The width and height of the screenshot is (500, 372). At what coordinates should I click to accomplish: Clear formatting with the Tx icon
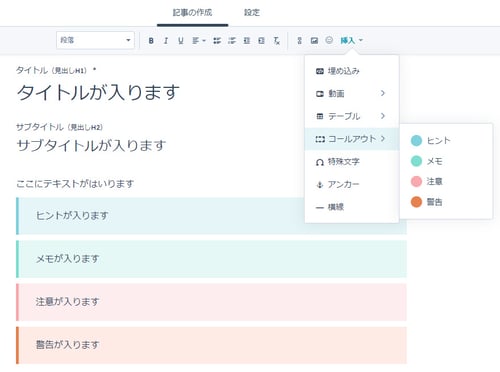277,41
